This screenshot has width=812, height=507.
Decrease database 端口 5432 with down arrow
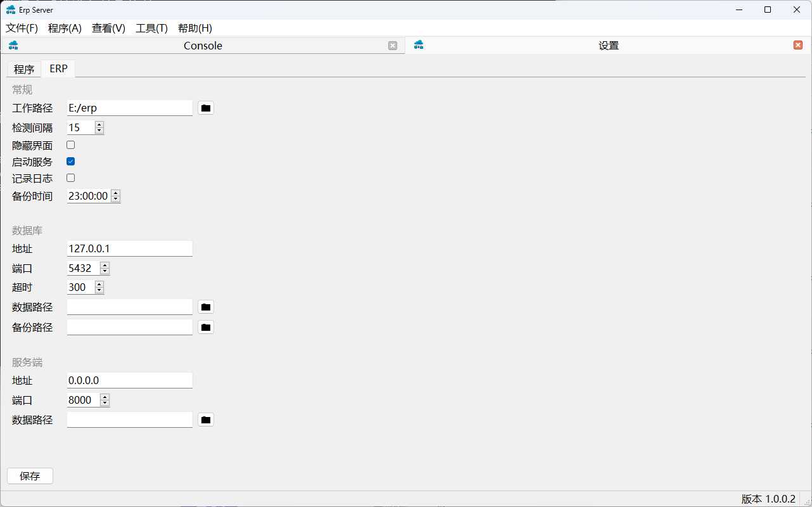105,272
